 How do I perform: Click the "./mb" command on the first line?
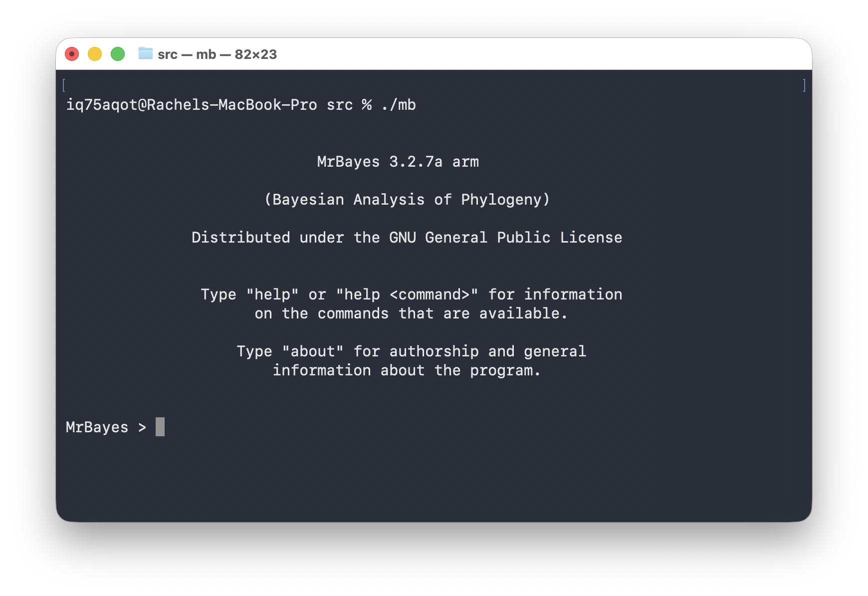398,105
